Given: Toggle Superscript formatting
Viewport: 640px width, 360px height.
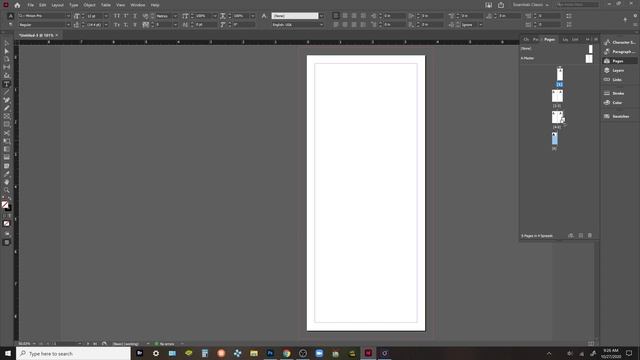Looking at the screenshot, I should (x=126, y=16).
